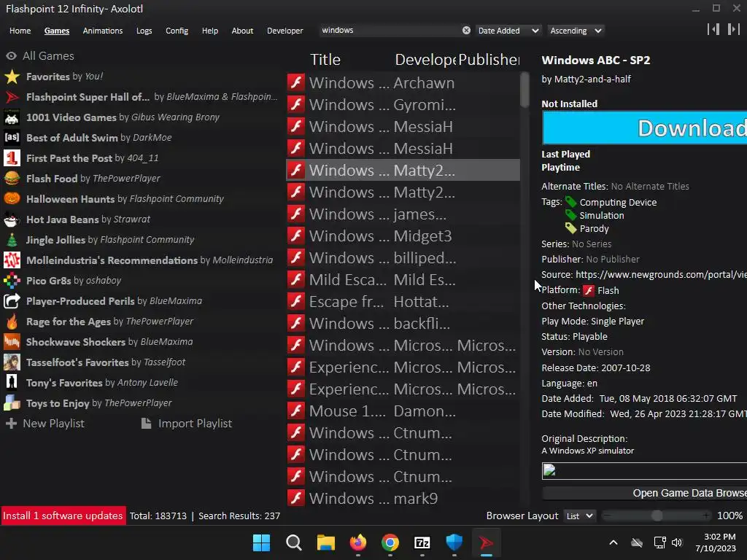
Task: Click Import Playlist
Action: [x=187, y=424]
